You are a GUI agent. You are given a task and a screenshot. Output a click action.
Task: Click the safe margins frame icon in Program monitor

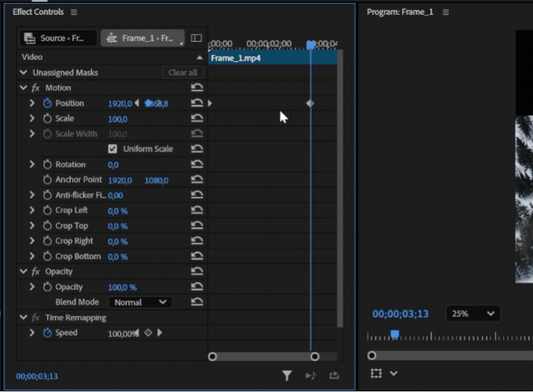coord(376,374)
